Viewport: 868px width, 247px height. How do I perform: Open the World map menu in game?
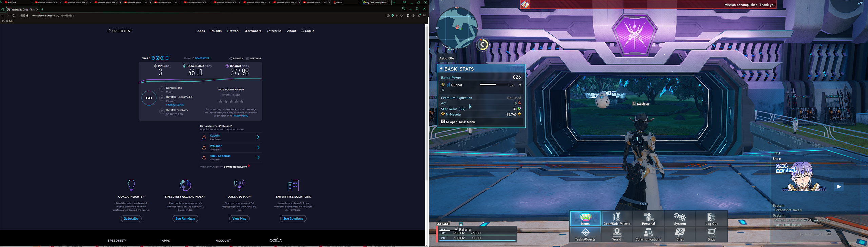click(x=617, y=234)
